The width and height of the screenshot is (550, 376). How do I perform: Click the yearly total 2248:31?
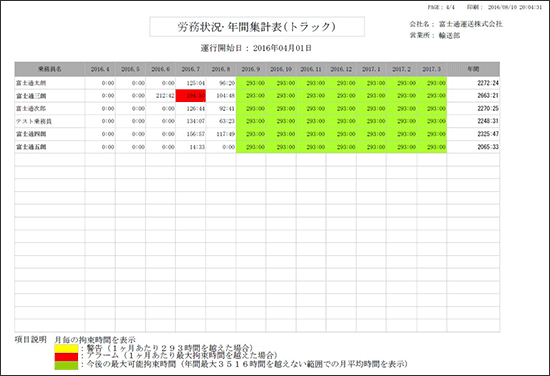pyautogui.click(x=488, y=121)
